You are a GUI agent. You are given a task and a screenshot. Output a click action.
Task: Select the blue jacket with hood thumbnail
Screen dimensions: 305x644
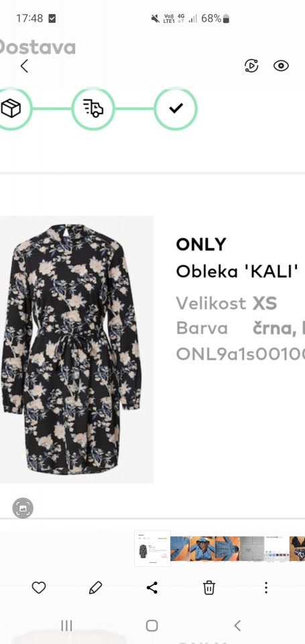point(202,549)
